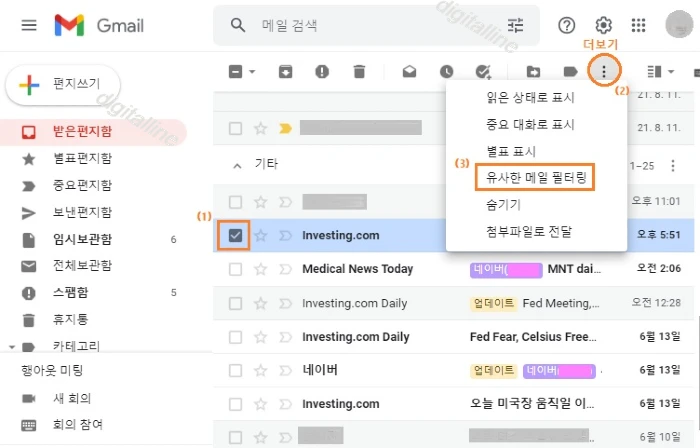The height and width of the screenshot is (448, 700).
Task: Select 숨기기 menu item
Action: point(504,204)
